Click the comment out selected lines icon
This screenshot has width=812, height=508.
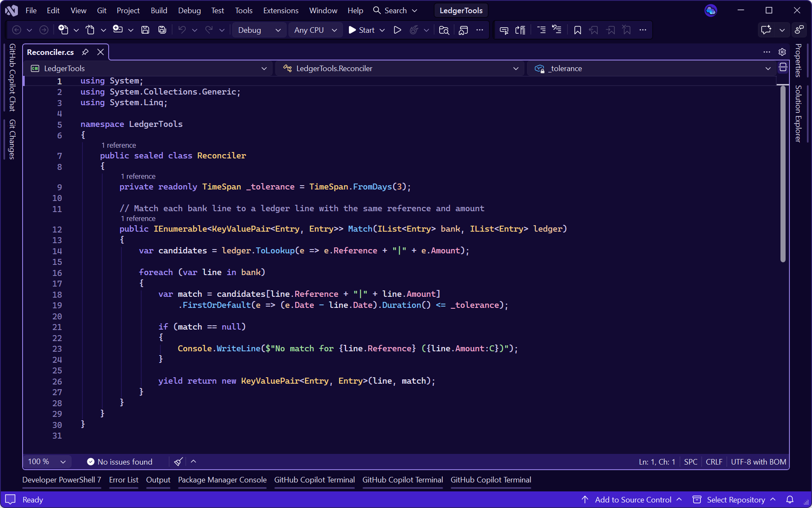click(x=541, y=30)
